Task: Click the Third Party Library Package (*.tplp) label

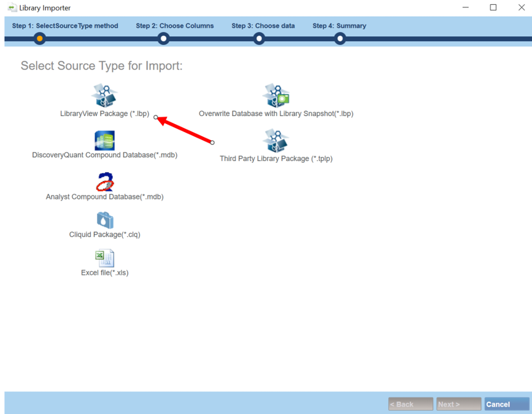Action: coord(276,158)
